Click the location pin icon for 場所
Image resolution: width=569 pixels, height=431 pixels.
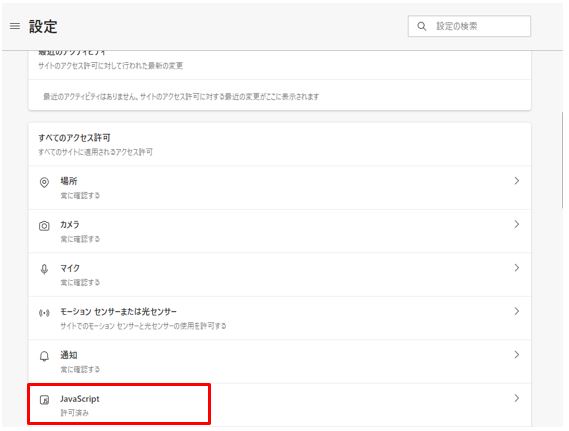tap(44, 182)
